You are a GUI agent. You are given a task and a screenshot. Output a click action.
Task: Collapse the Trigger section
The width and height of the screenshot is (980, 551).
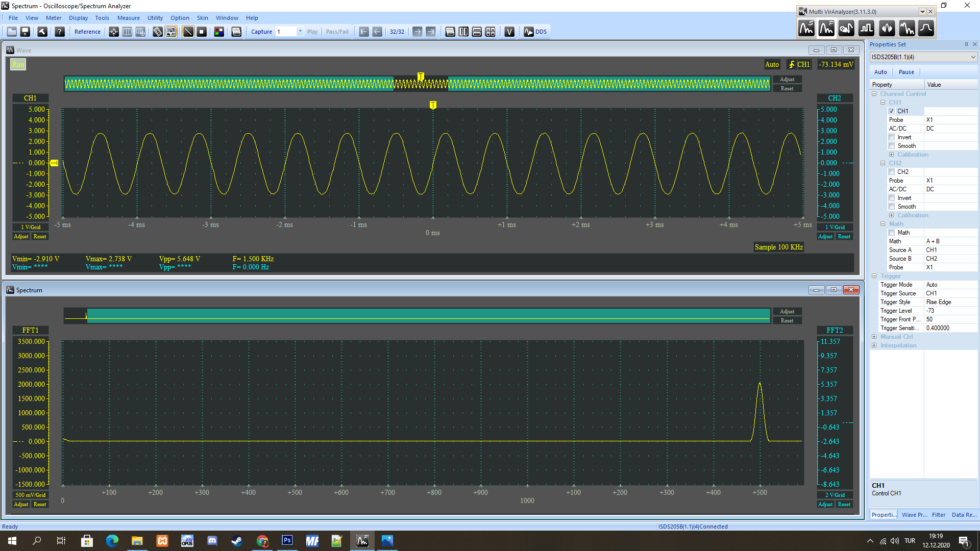pyautogui.click(x=874, y=276)
